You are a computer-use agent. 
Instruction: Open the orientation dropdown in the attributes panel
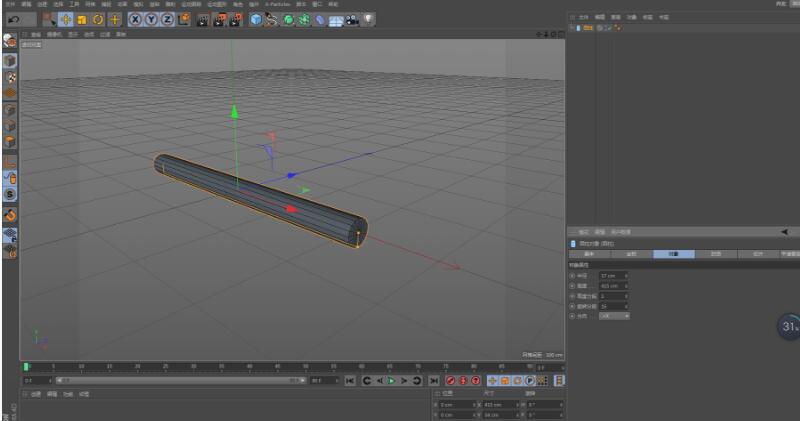(x=613, y=316)
